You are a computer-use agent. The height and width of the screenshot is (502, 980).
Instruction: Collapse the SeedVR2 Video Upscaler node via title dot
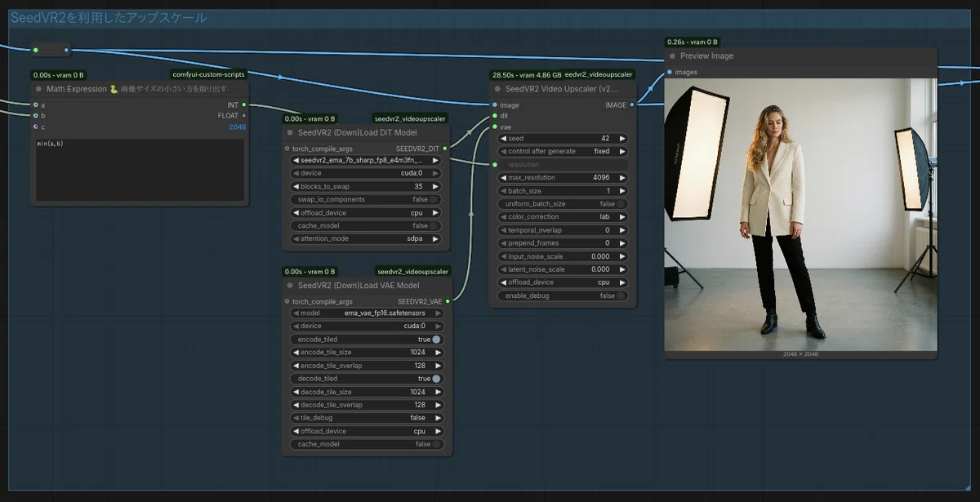click(497, 89)
